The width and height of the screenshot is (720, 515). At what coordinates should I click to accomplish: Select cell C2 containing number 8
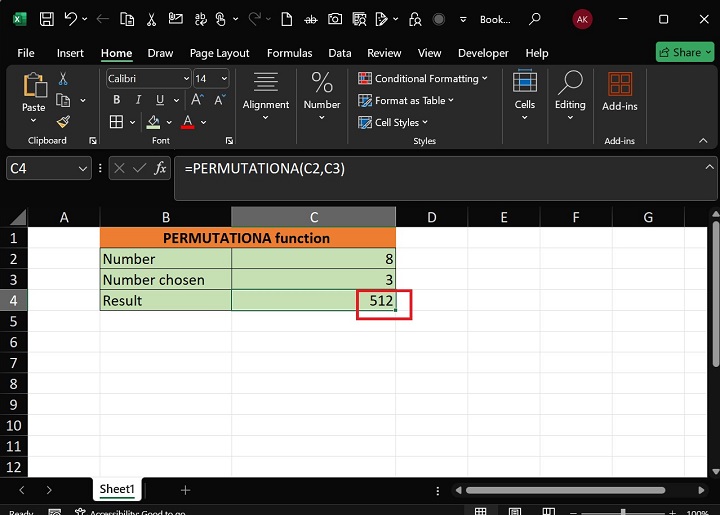point(313,259)
